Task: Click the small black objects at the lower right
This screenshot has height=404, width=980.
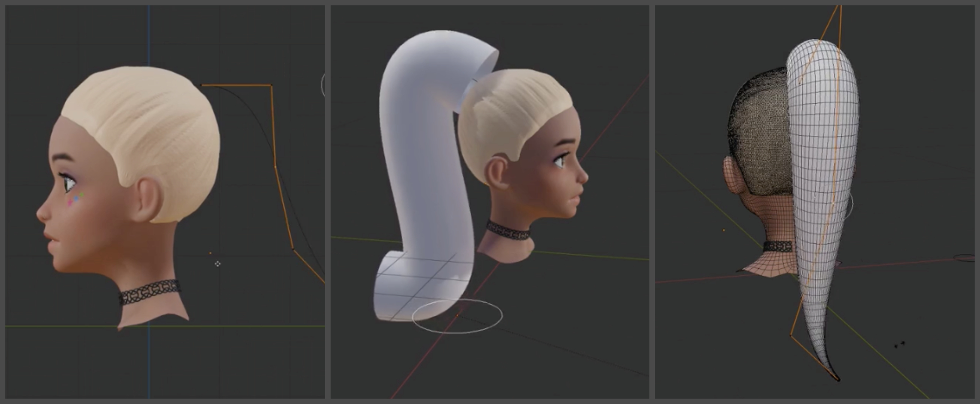Action: (900, 345)
